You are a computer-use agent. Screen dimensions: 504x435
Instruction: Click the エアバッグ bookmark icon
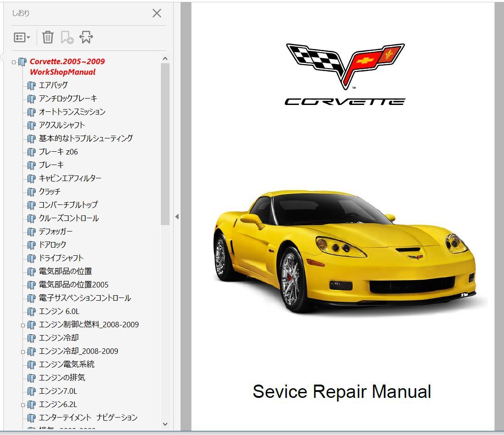tap(31, 85)
